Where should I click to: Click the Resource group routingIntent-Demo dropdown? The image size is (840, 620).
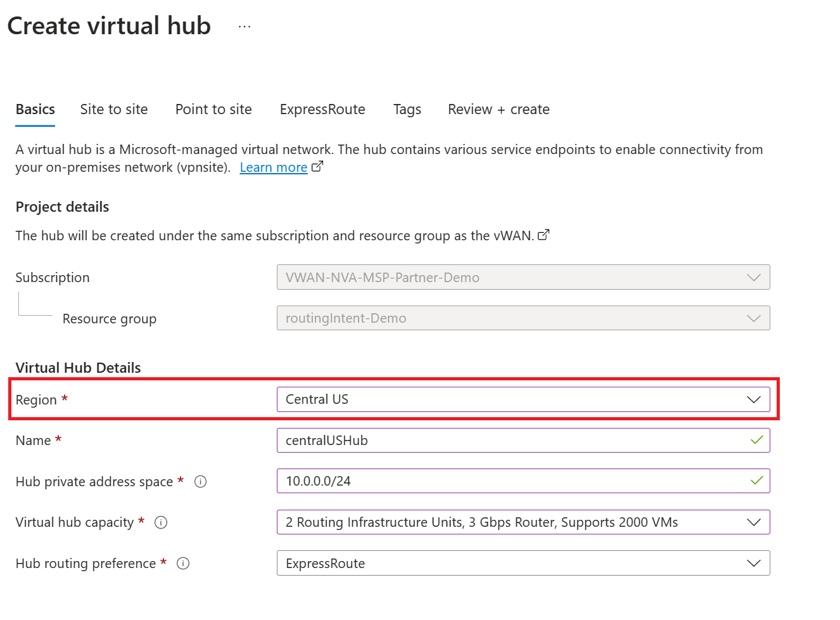pyautogui.click(x=523, y=318)
